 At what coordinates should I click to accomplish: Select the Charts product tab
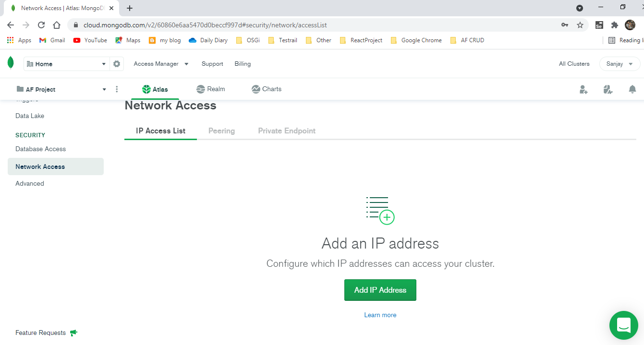click(266, 89)
